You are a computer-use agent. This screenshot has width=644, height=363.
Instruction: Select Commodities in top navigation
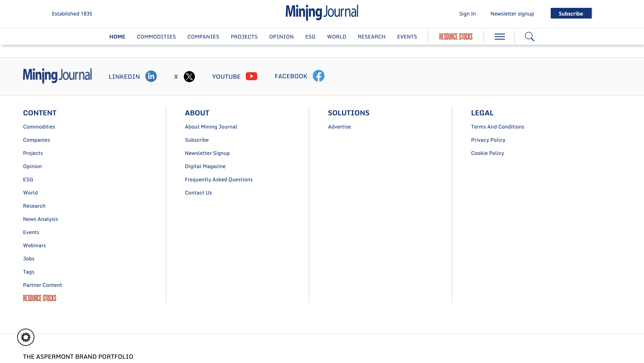click(156, 37)
